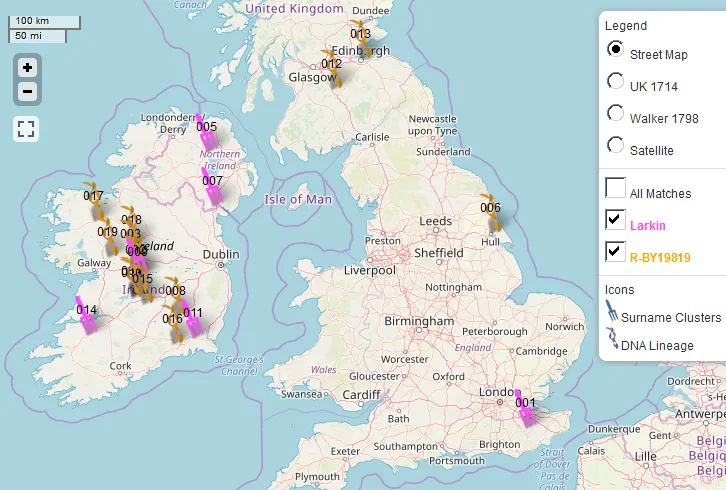Switch to Satellite view

(x=616, y=146)
